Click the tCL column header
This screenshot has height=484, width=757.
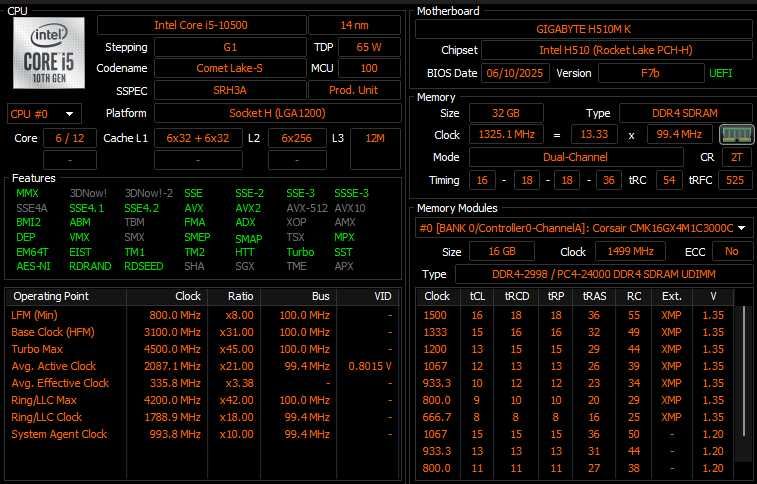pos(477,296)
